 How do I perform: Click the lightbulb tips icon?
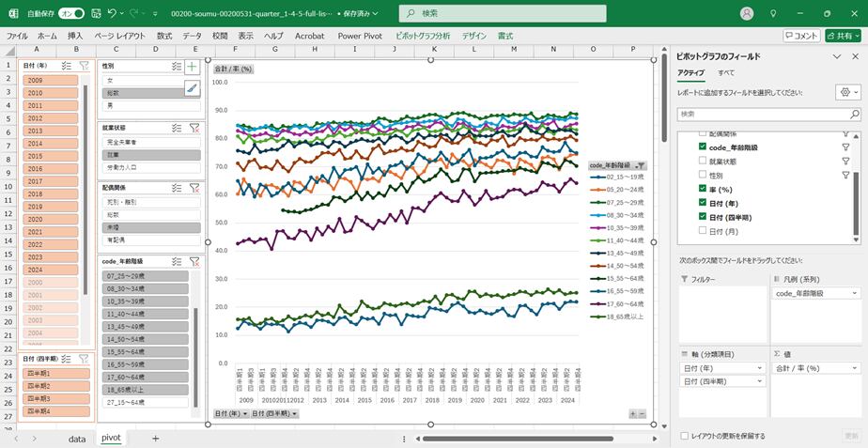pos(773,13)
